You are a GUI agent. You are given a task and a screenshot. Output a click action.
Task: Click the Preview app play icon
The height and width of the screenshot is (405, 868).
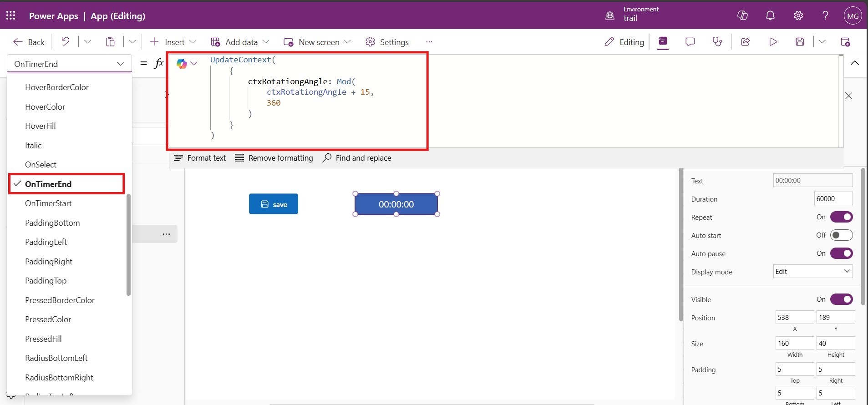click(773, 42)
